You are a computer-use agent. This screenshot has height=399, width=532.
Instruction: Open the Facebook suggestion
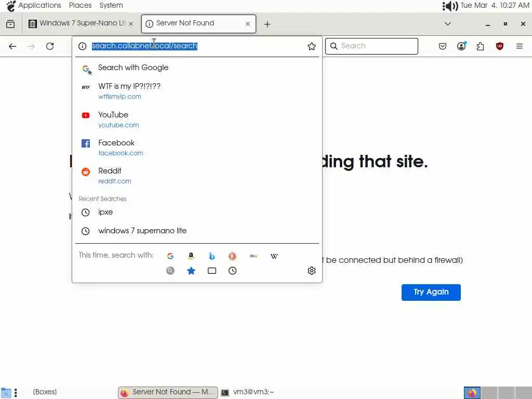(197, 148)
